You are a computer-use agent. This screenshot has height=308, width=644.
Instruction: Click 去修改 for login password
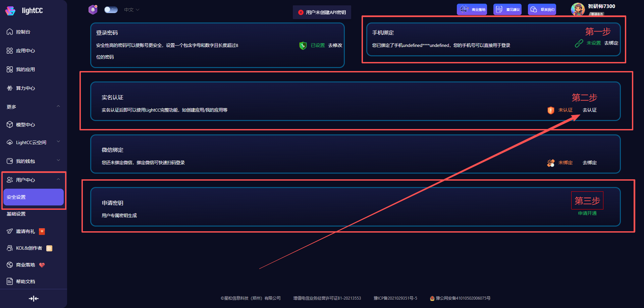click(335, 45)
